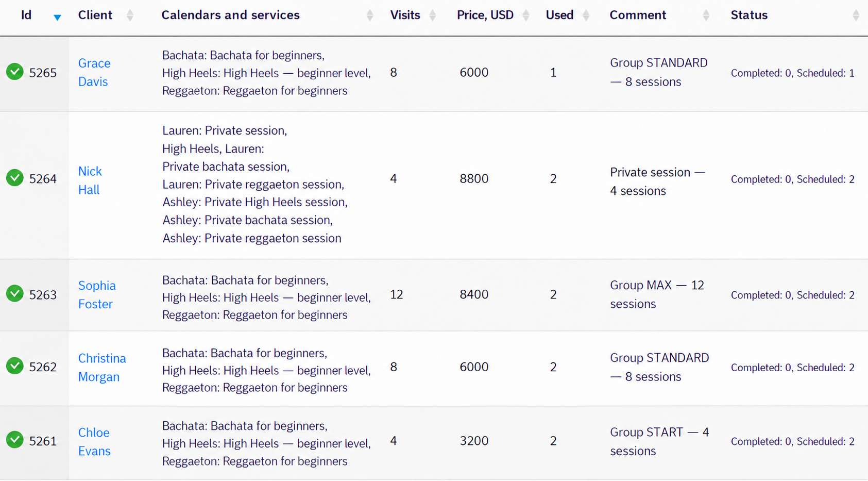Click the green checkmark for membership 5261
Screen dimensions: 868x481
[x=15, y=440]
